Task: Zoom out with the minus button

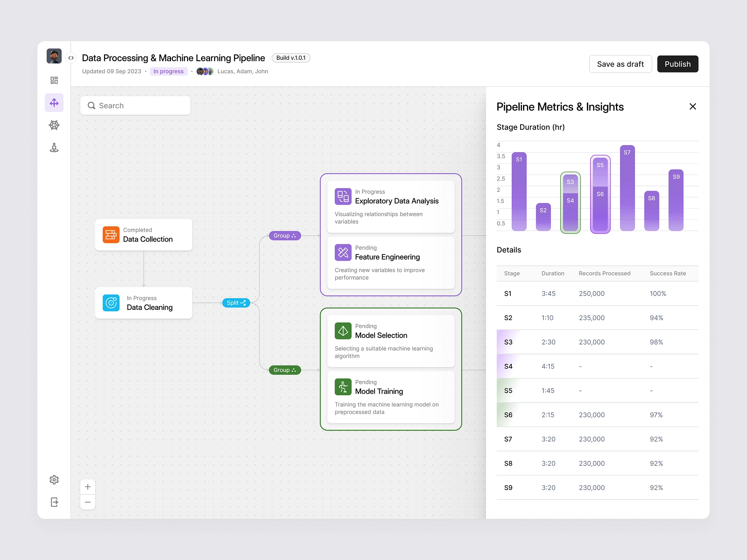Action: 88,502
